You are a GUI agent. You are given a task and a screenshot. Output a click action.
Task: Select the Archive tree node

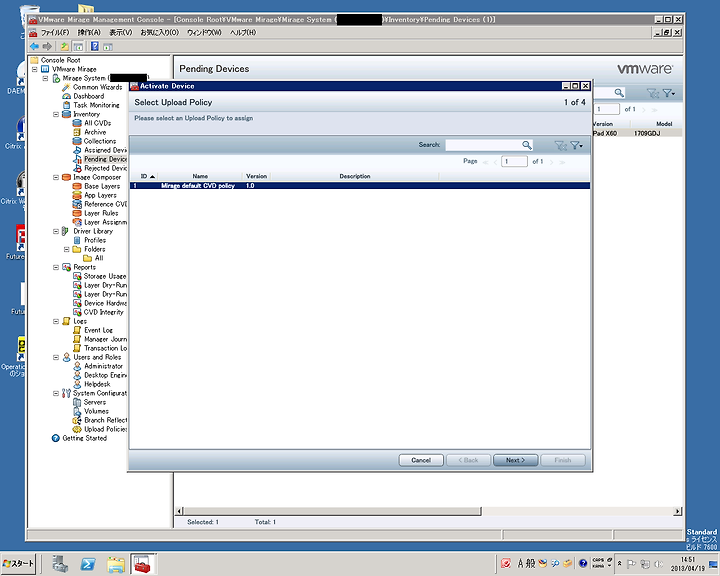[x=95, y=132]
